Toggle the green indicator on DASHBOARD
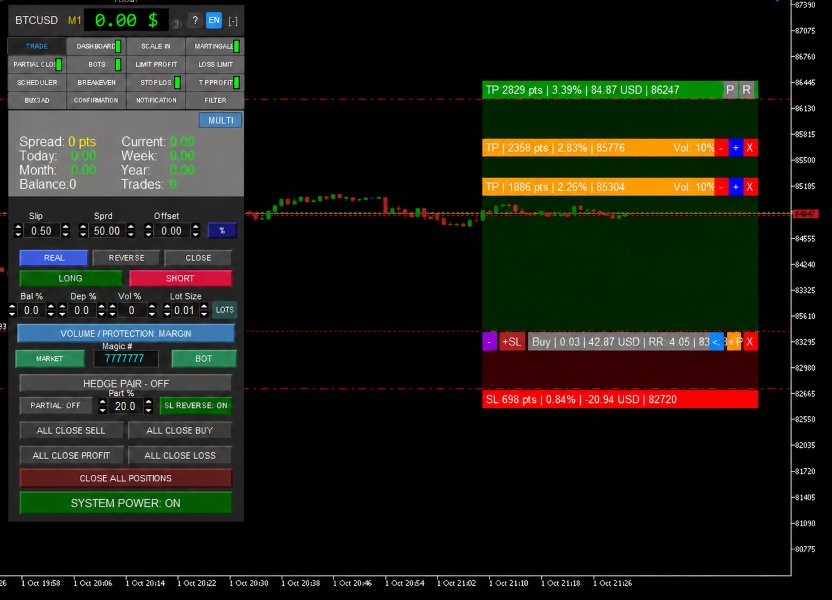 tap(118, 47)
